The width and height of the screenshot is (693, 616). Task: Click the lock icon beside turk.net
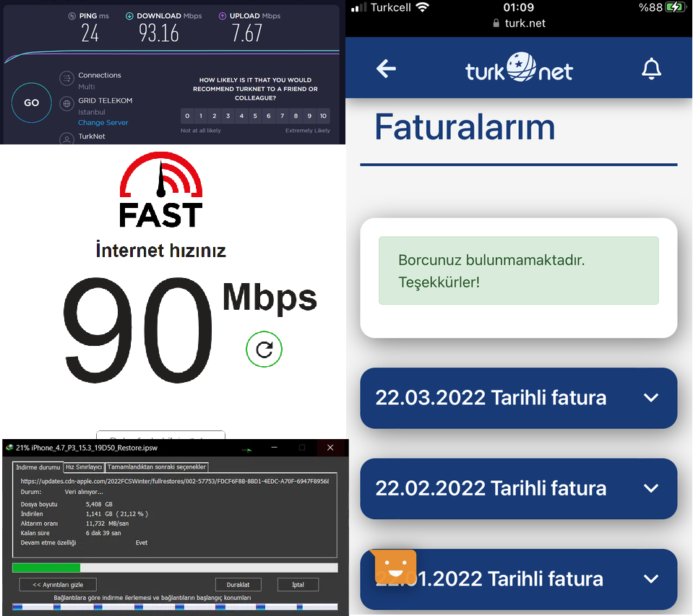pos(496,23)
